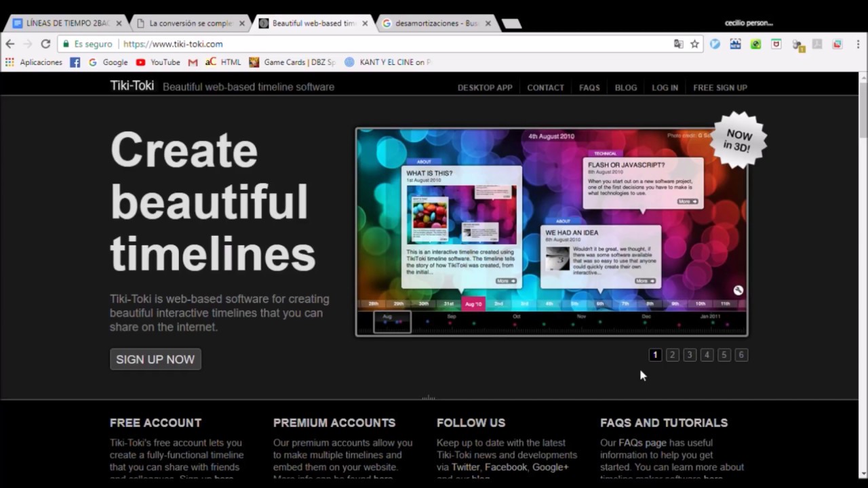Screen dimensions: 868x488
Task: Open the Google bookmark
Action: click(x=108, y=62)
